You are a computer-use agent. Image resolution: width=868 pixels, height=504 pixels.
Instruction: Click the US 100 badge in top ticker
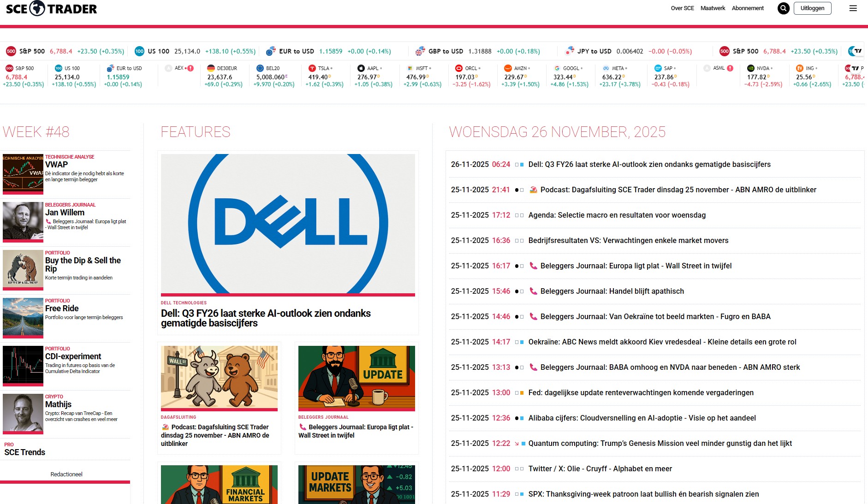point(139,51)
